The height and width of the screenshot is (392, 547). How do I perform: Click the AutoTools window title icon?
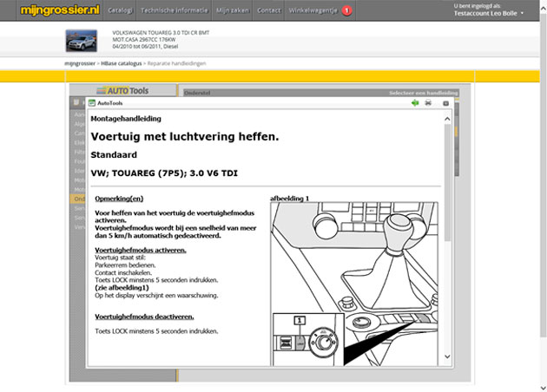92,103
